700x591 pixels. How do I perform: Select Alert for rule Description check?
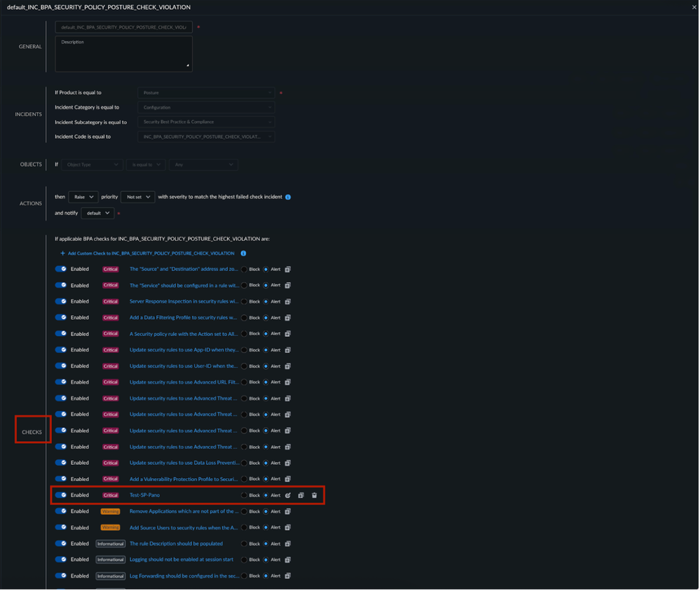(266, 543)
